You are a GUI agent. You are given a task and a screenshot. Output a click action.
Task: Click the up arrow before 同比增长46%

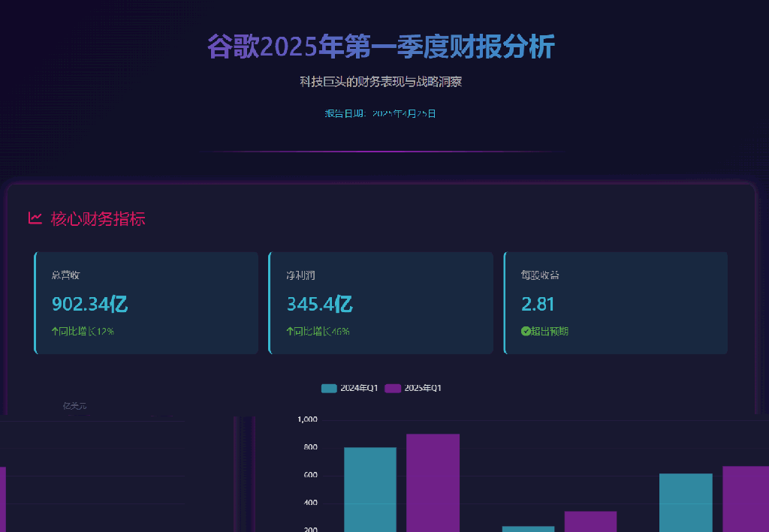pos(290,332)
